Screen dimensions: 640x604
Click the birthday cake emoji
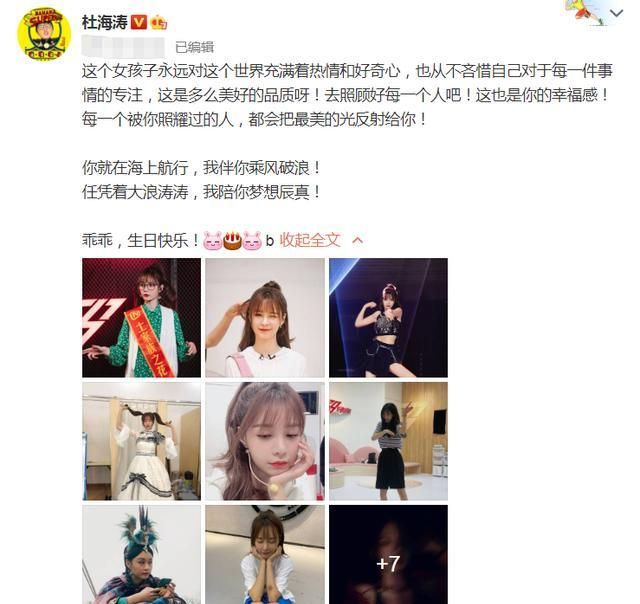click(233, 240)
